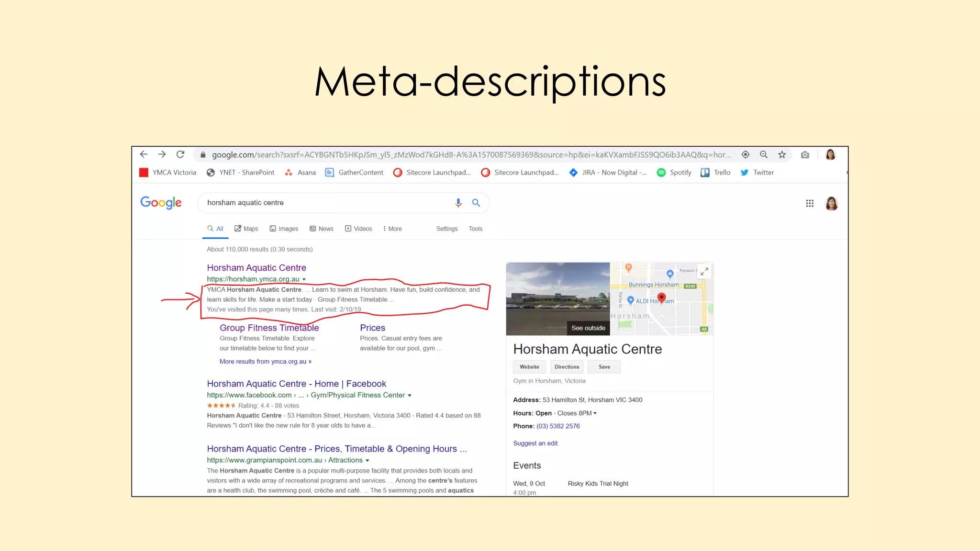
Task: Click the Google logo
Action: pyautogui.click(x=161, y=203)
